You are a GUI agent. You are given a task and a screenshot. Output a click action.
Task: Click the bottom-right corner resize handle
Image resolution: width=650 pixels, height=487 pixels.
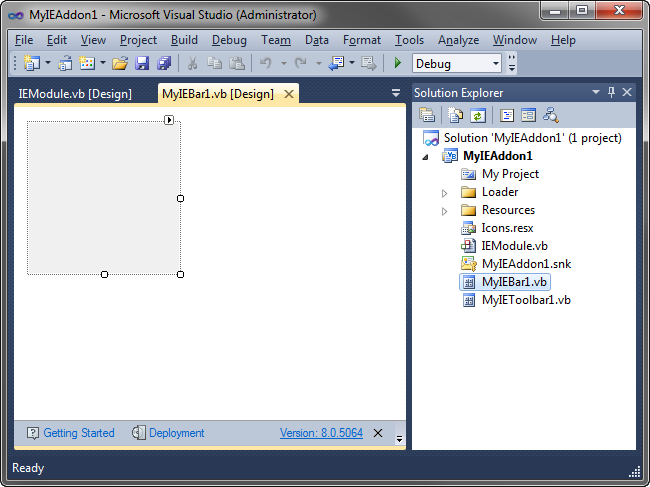click(x=180, y=274)
